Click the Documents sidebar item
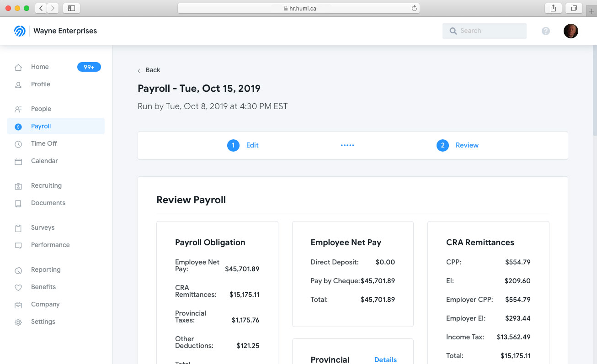597x364 pixels. (x=48, y=203)
